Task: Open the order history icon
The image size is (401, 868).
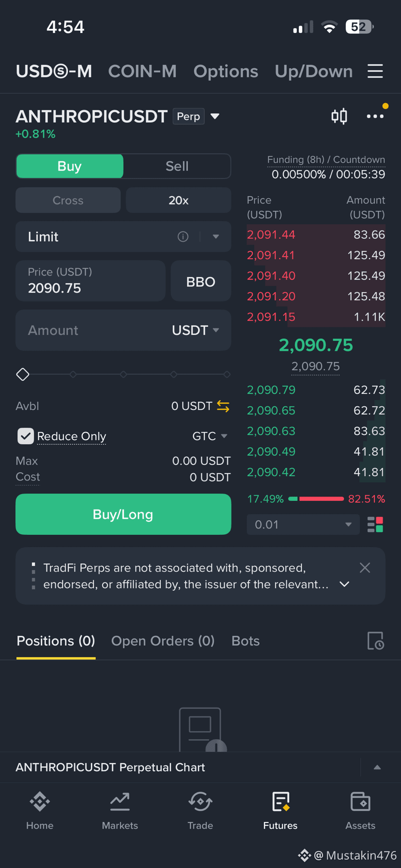Action: coord(375,641)
